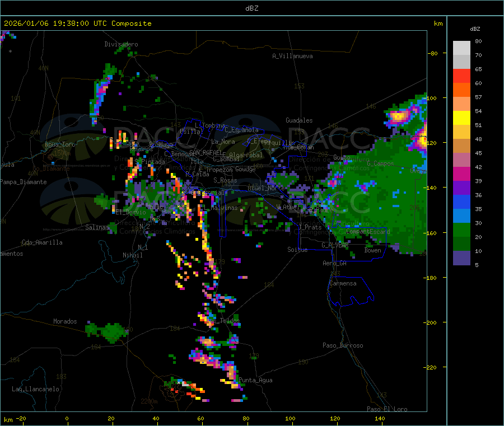Click the 'El_Desvio' map label

131,212
